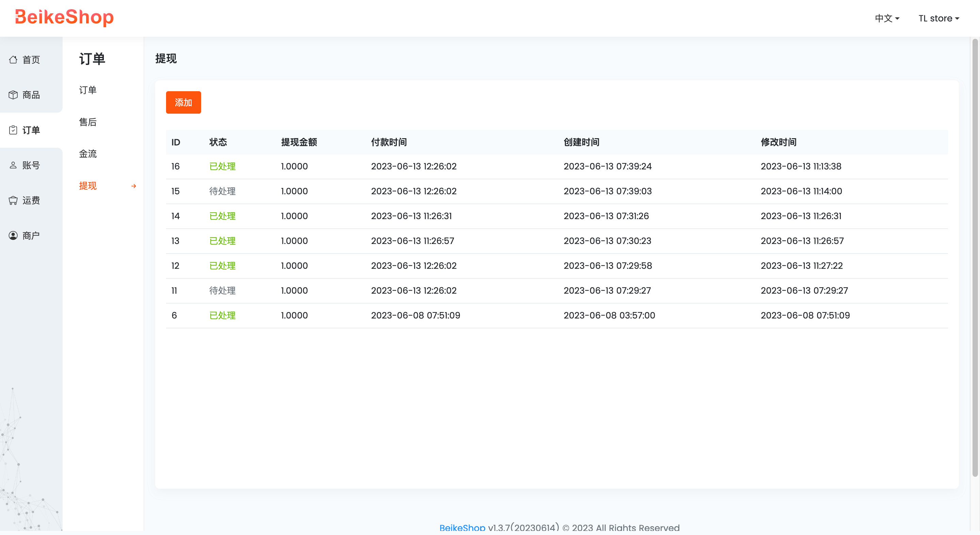Click the 提现 page heading

166,59
